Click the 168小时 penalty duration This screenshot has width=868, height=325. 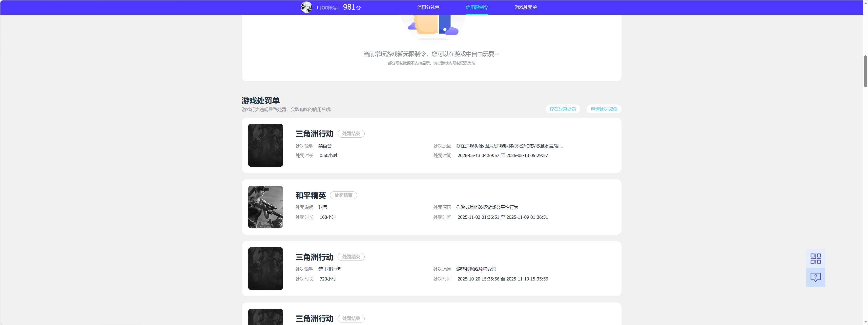pos(328,217)
